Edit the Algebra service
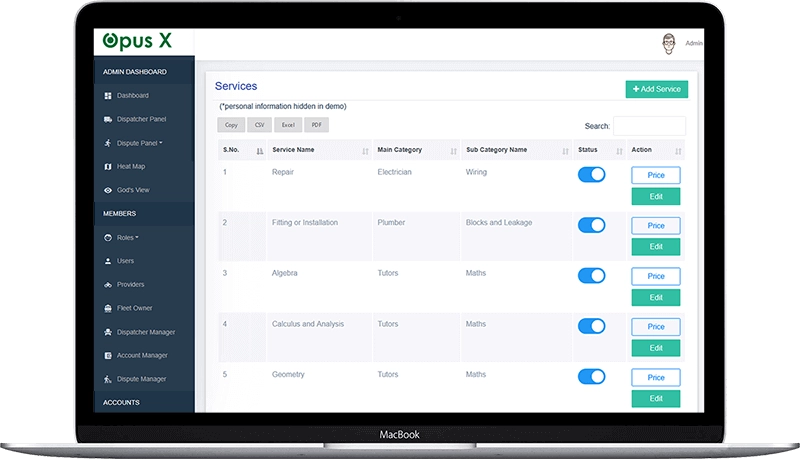Screen dimensions: 800x459 point(656,297)
